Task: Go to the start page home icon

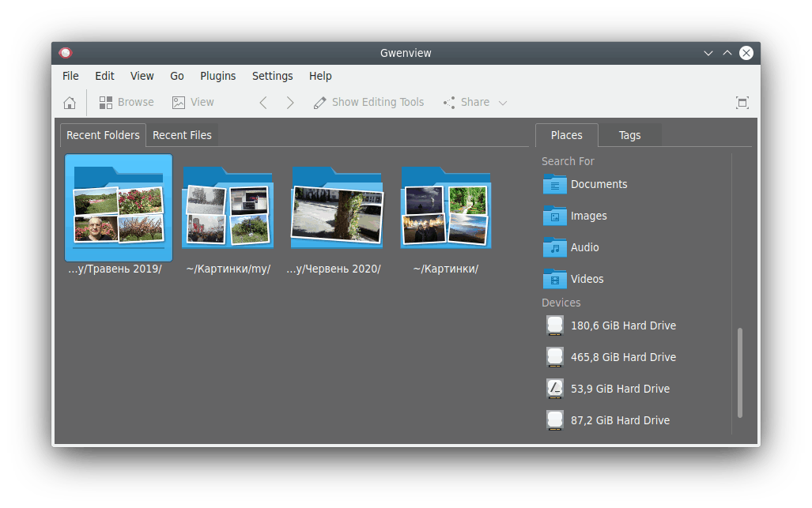Action: (70, 103)
